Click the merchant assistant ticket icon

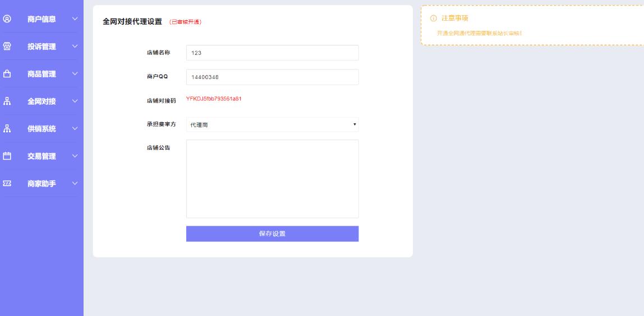(x=7, y=183)
